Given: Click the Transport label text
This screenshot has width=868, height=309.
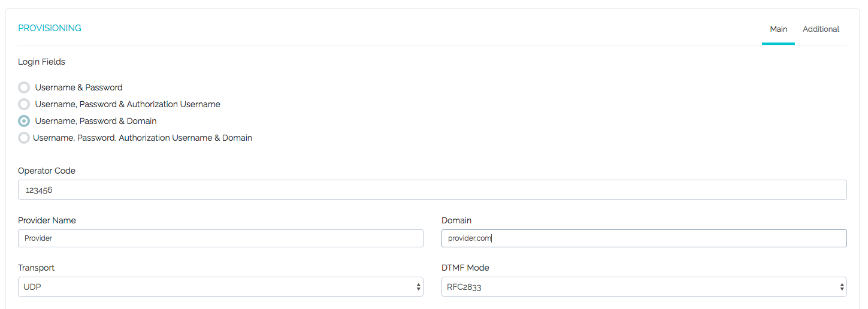Looking at the screenshot, I should 36,268.
